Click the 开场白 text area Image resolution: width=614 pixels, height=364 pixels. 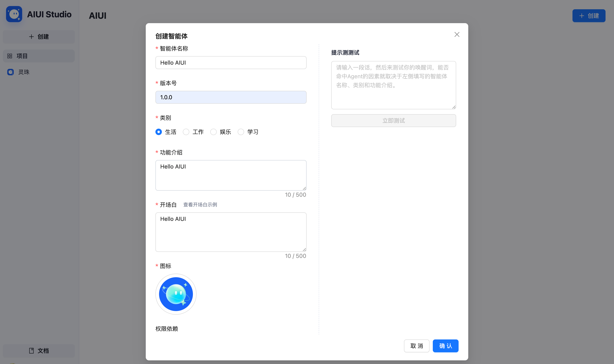(x=231, y=232)
